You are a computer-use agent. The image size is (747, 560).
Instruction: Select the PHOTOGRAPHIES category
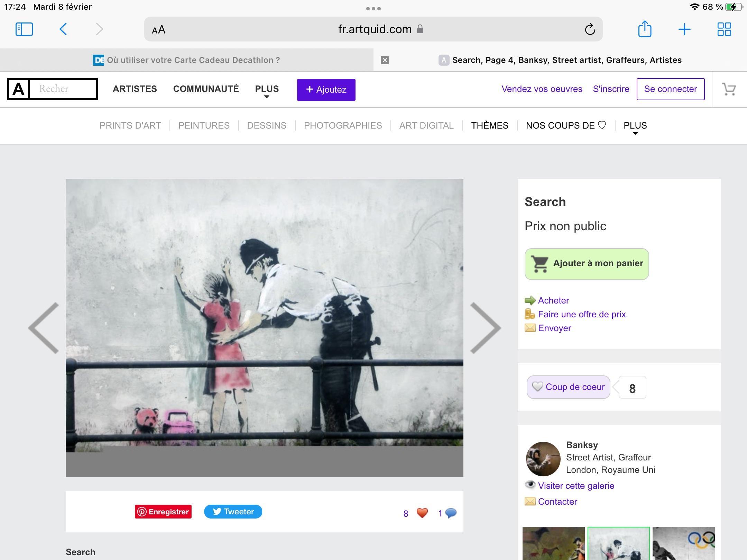pos(343,125)
